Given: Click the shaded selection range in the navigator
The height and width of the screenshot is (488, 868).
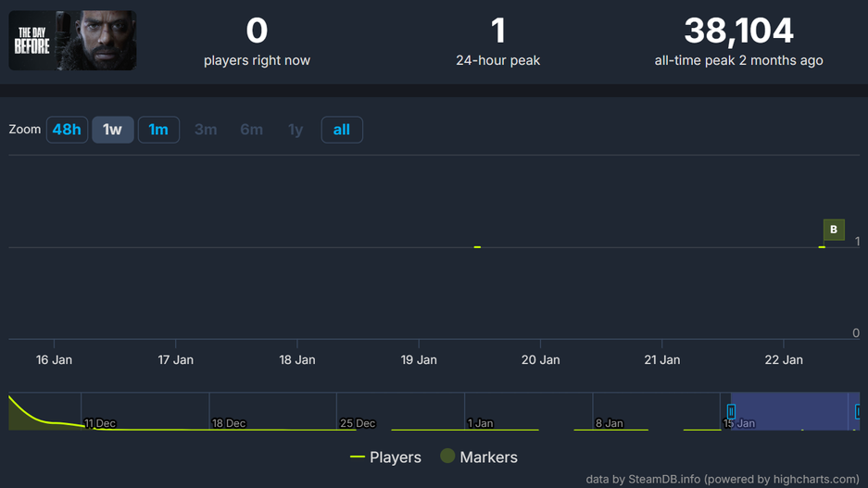Looking at the screenshot, I should click(792, 411).
